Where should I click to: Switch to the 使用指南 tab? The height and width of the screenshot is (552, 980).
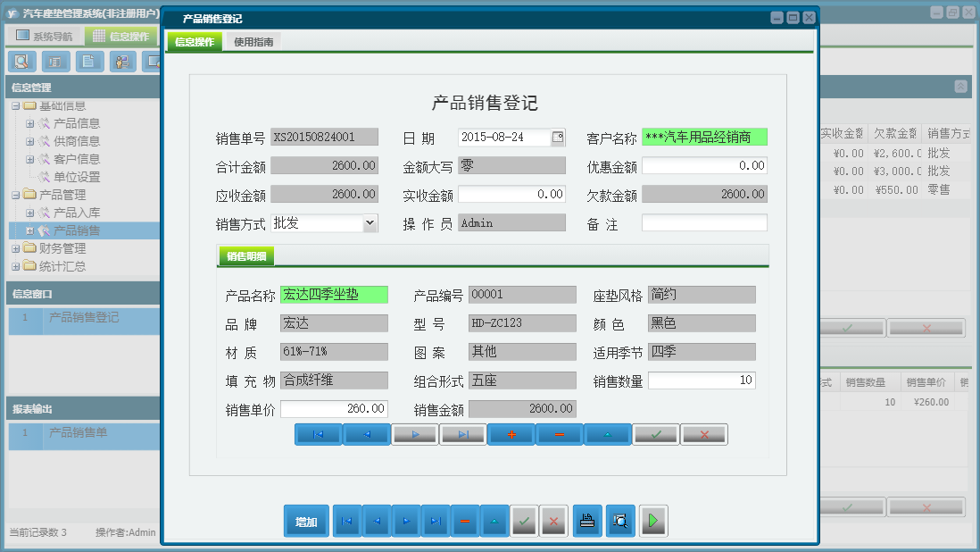click(255, 40)
